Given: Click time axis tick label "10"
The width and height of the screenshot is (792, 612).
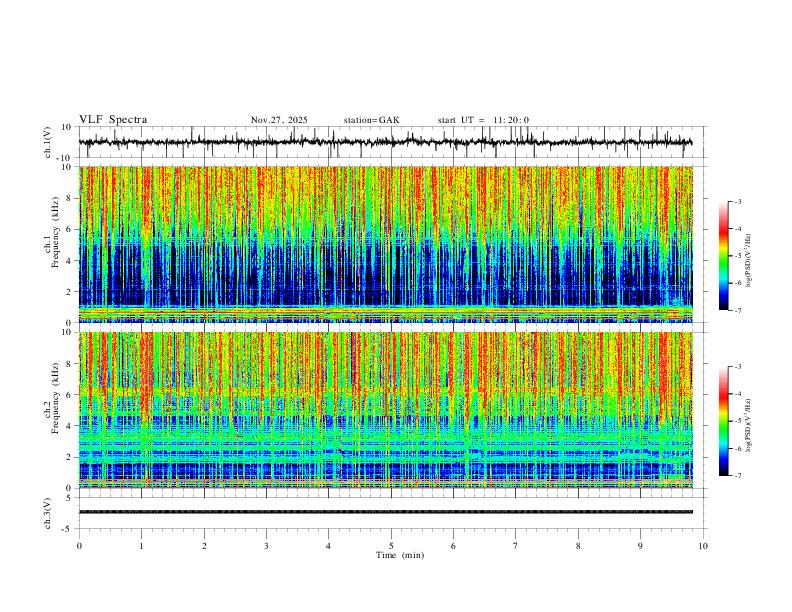Looking at the screenshot, I should coord(703,546).
